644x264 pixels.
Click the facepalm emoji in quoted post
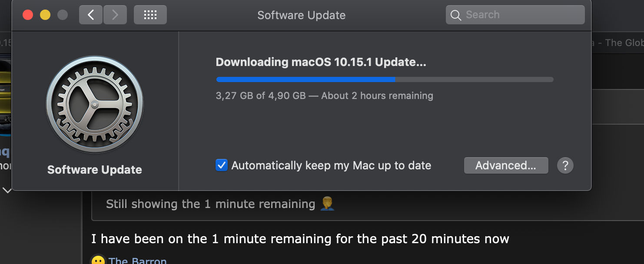pyautogui.click(x=327, y=204)
